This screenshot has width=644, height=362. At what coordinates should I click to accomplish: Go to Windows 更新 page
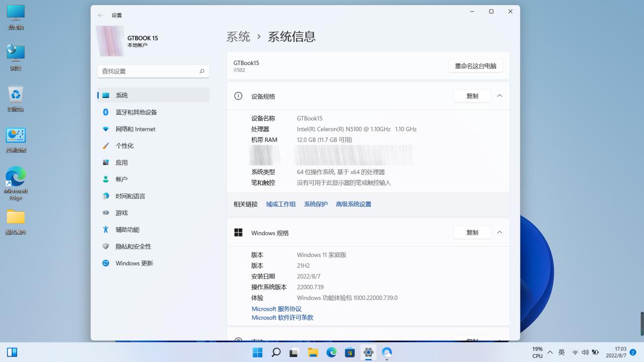click(134, 263)
